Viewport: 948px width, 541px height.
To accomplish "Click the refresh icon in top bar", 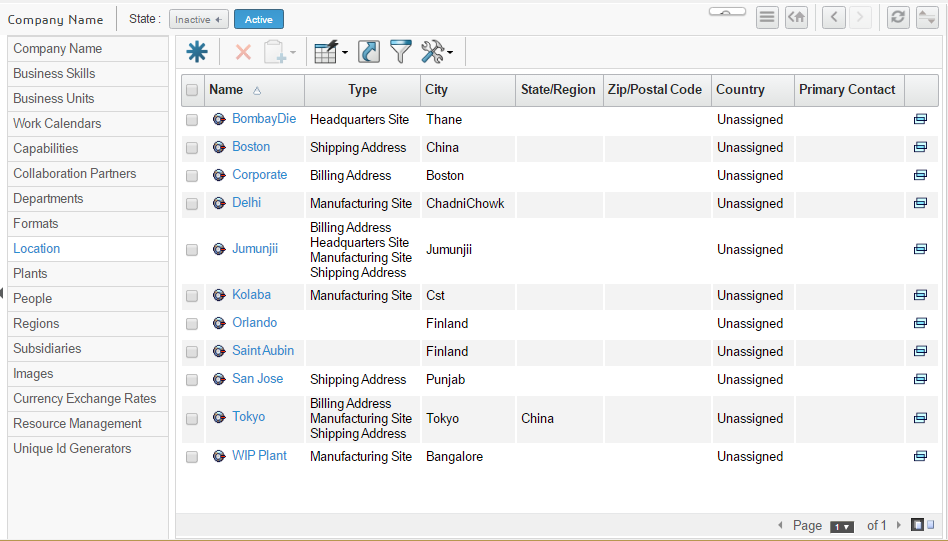I will click(898, 18).
